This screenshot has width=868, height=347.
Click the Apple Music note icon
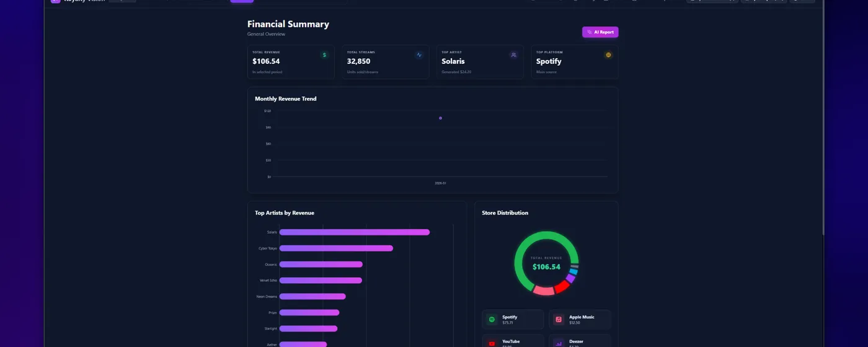559,320
